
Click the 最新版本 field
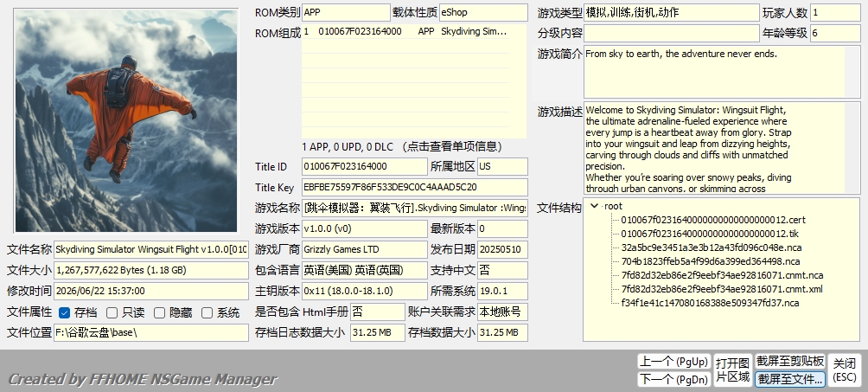pos(502,228)
